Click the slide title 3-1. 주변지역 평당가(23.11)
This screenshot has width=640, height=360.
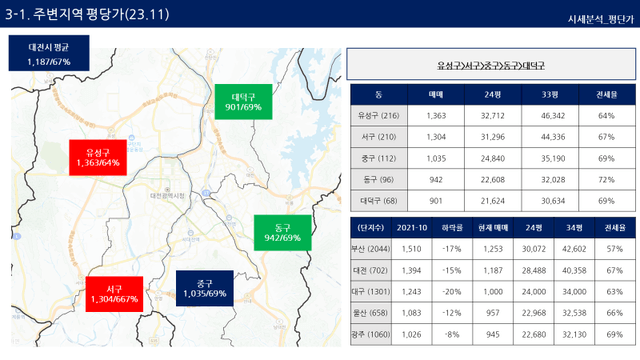point(87,14)
